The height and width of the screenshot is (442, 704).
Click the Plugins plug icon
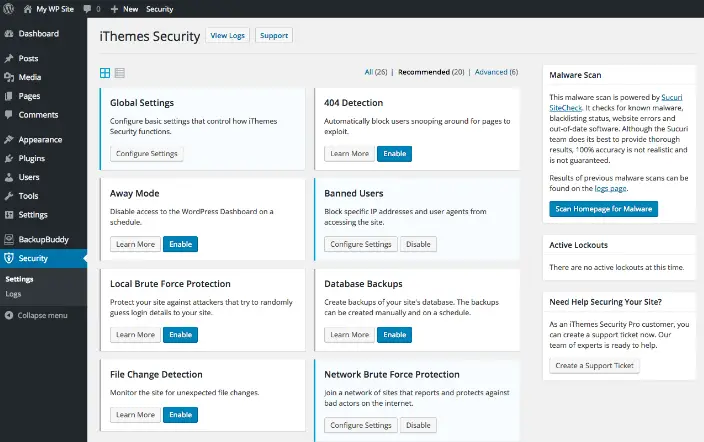[x=9, y=159]
